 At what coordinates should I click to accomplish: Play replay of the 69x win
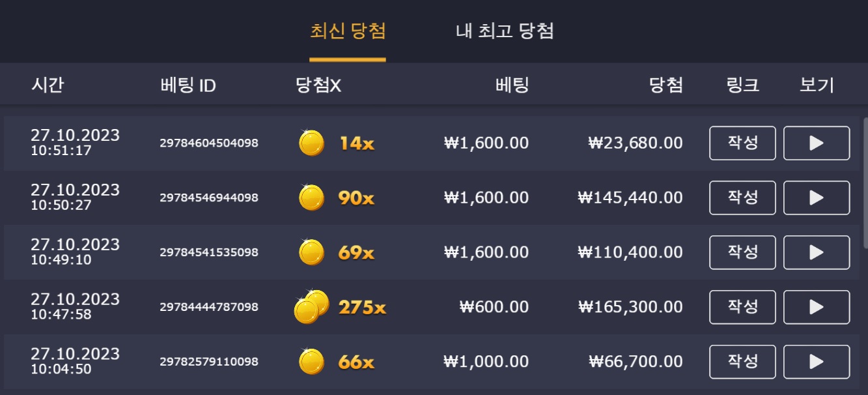pos(817,252)
